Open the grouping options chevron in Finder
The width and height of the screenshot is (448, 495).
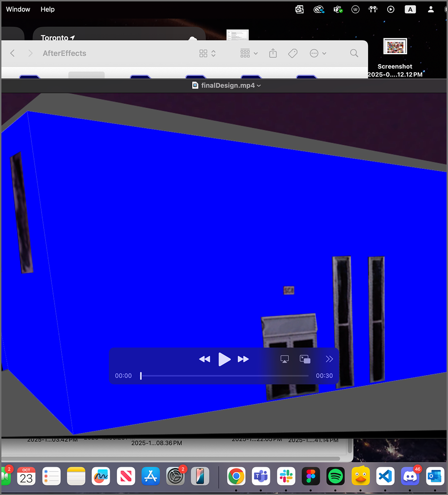tap(256, 53)
